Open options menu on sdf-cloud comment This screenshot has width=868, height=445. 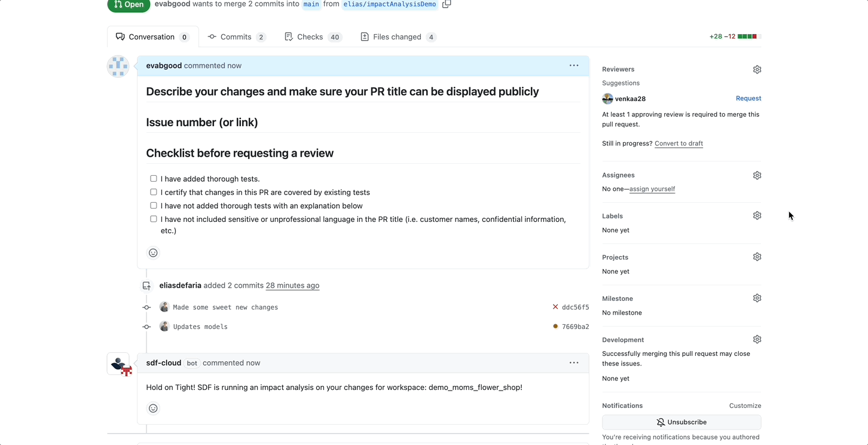coord(574,362)
